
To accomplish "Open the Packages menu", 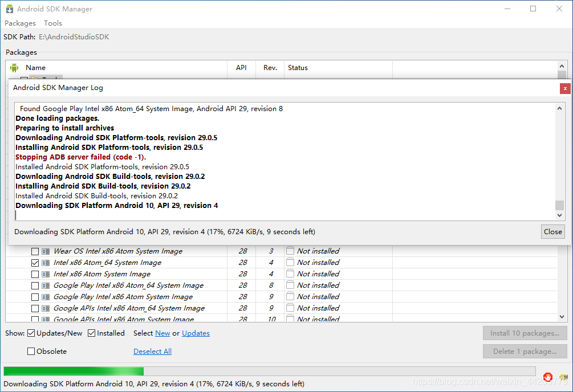I will coord(20,23).
